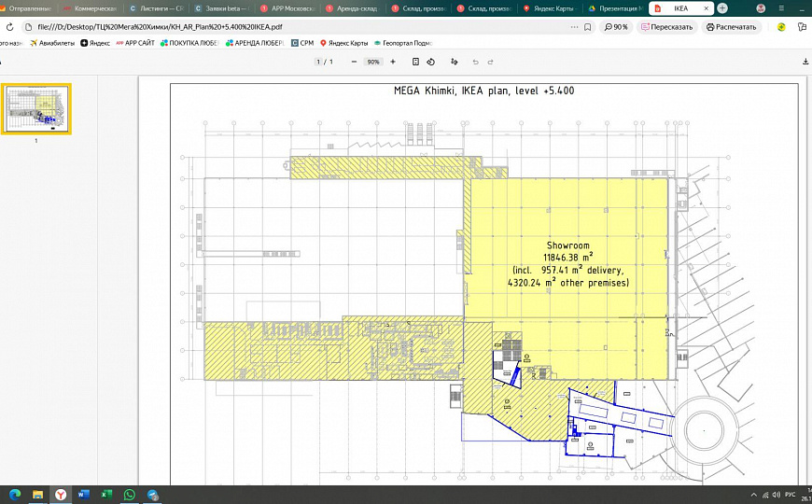Click the fit-to-page icon
The height and width of the screenshot is (504, 812).
(x=416, y=62)
